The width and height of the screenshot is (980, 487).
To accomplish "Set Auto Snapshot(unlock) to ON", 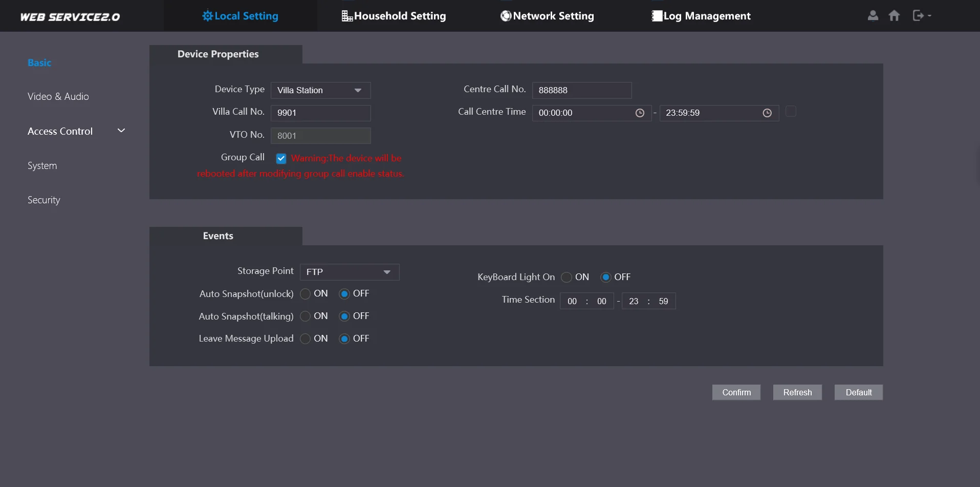I will point(305,294).
